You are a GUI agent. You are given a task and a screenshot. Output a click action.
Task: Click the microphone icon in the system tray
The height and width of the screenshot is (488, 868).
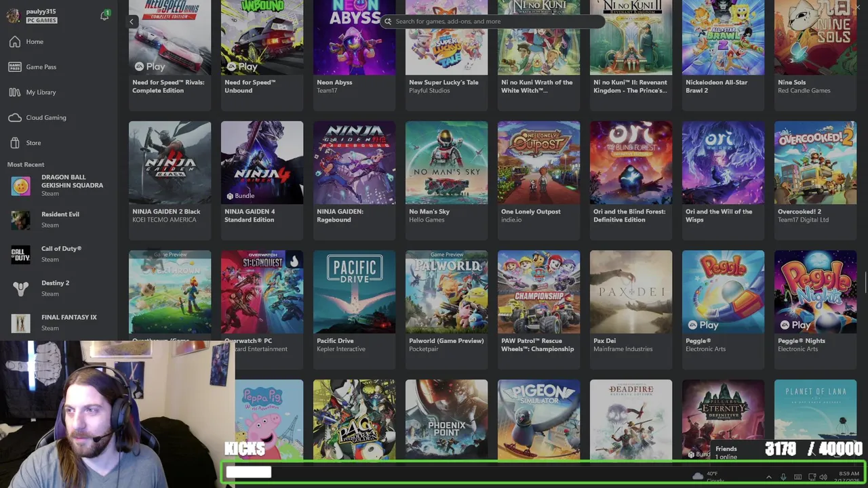coord(783,477)
